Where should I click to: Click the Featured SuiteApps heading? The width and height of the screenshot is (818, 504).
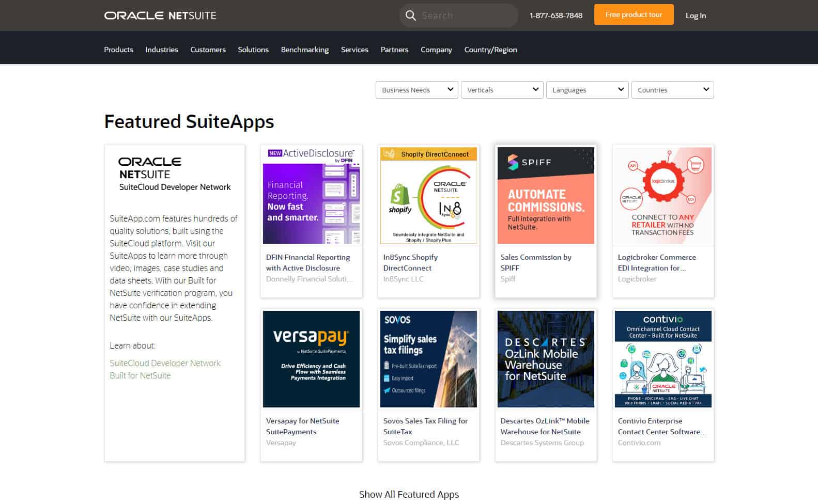coord(189,122)
